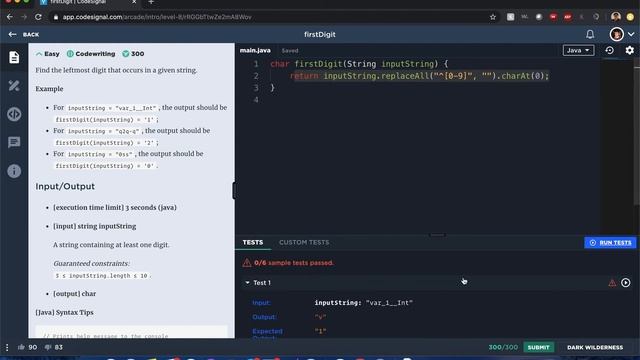
Task: Click the DARK WILDERNESS label
Action: point(595,347)
